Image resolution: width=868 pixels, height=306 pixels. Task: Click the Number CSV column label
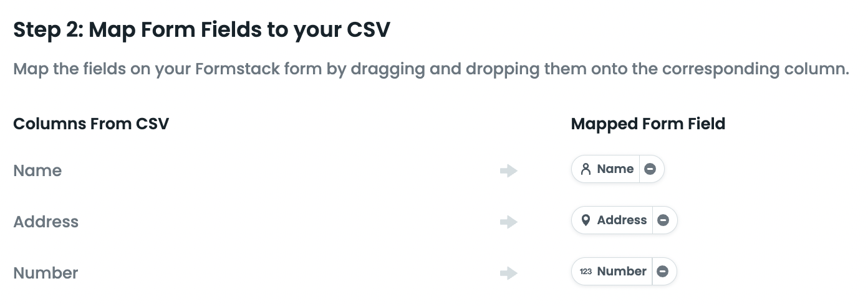[x=46, y=273]
